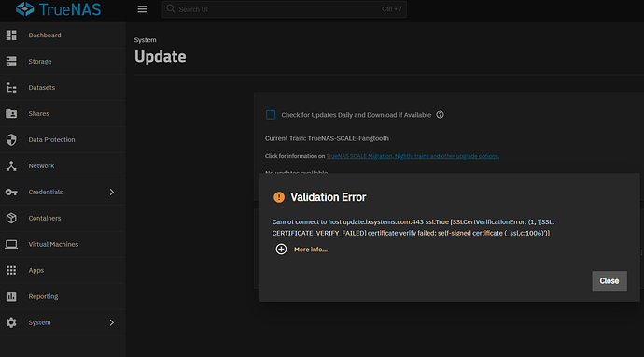Click the SSL certificate error message text
The height and width of the screenshot is (357, 644).
click(x=413, y=227)
